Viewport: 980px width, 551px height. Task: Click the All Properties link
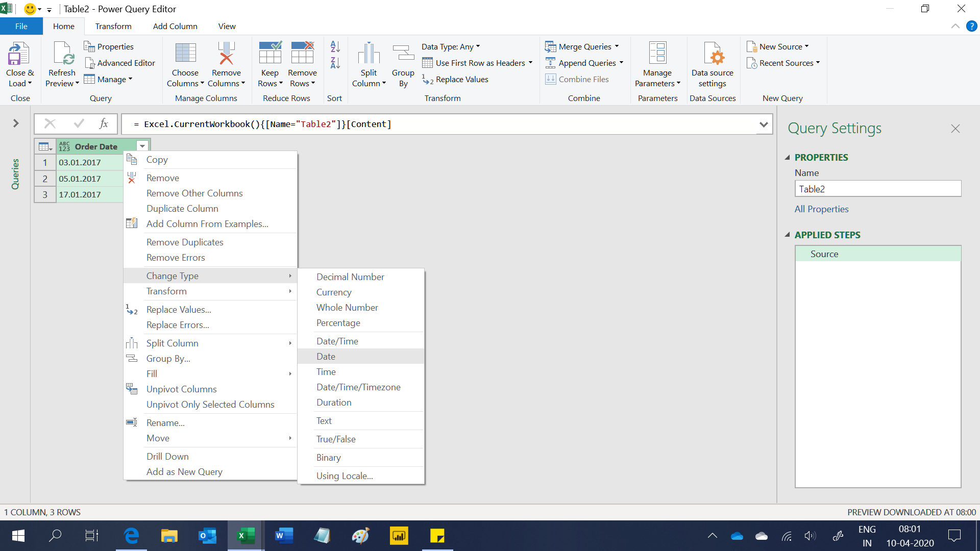821,209
